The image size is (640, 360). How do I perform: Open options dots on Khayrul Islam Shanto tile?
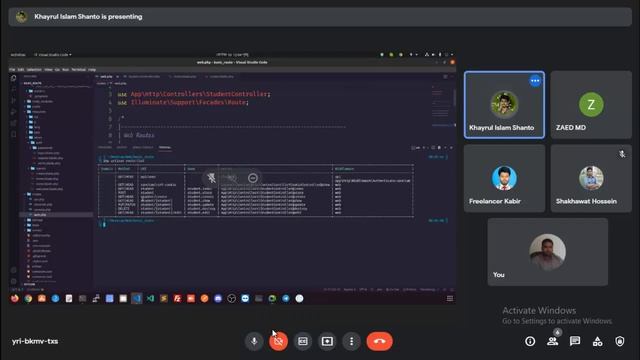click(x=535, y=81)
